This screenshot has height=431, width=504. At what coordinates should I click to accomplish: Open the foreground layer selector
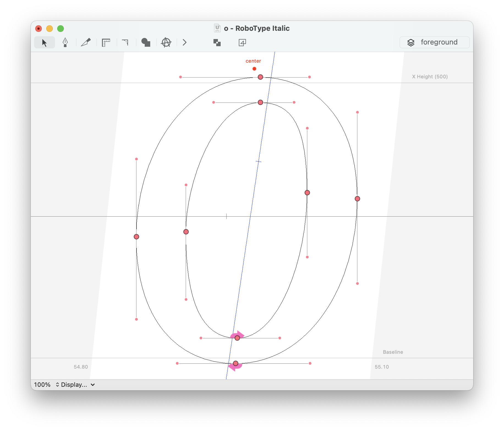coord(434,42)
